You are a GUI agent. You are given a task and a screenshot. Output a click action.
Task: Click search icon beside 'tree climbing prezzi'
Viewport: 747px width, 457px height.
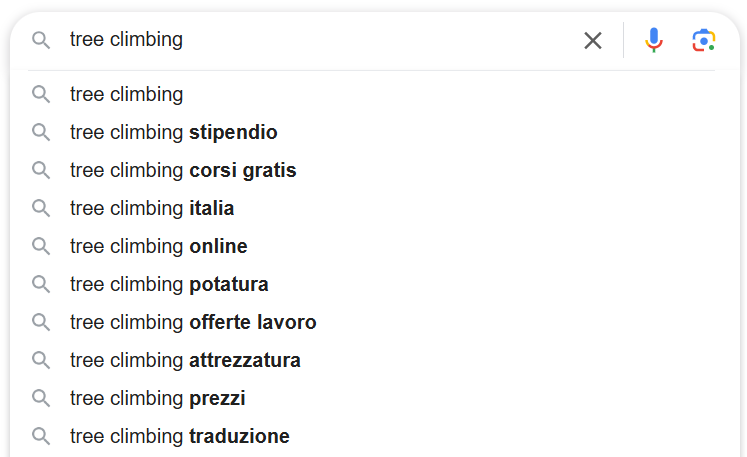coord(41,398)
